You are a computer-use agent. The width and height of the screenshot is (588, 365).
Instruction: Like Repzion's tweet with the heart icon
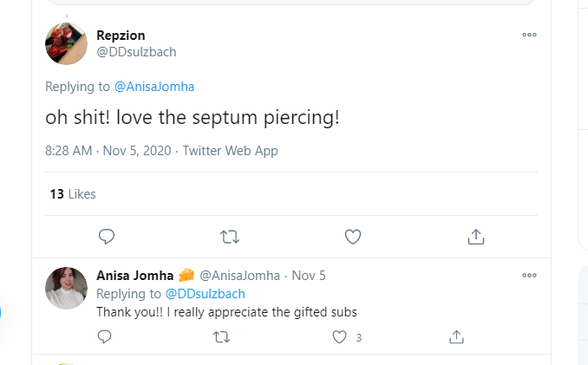(353, 237)
